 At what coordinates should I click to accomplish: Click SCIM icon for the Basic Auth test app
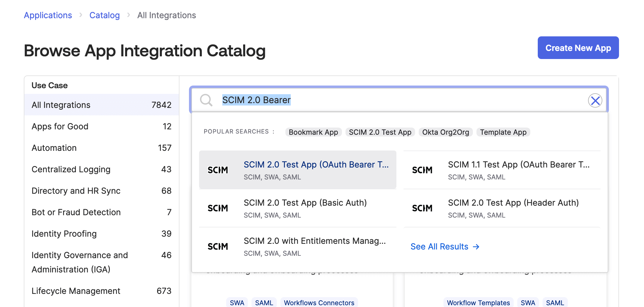pyautogui.click(x=218, y=208)
